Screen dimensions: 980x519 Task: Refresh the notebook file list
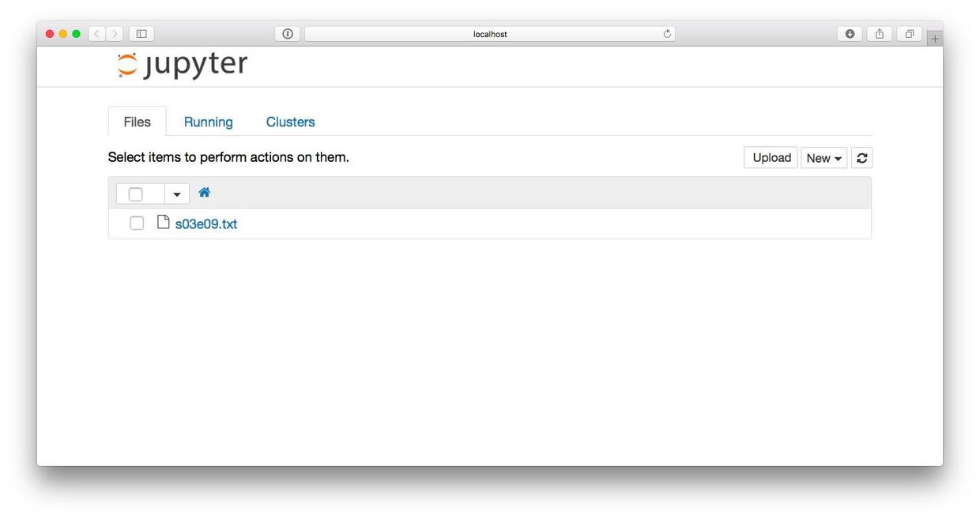[x=861, y=158]
